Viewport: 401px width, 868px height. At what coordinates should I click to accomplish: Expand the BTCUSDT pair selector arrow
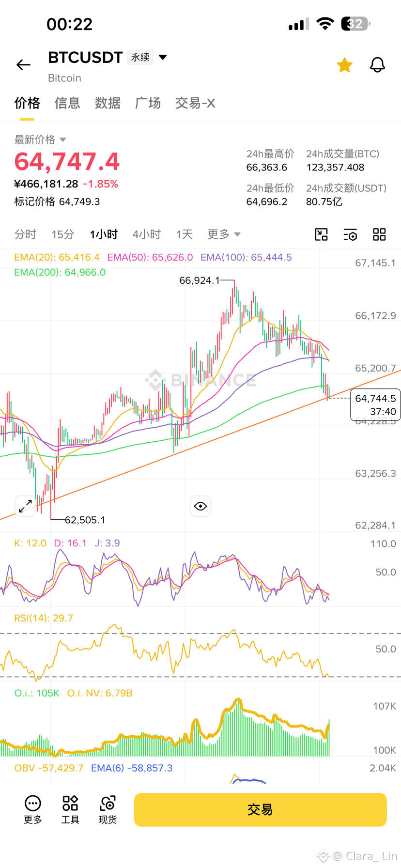163,57
